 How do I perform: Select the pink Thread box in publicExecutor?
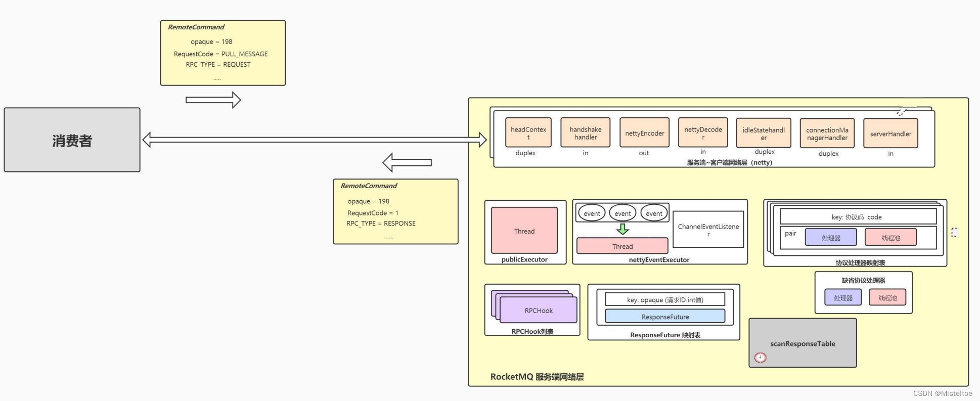pyautogui.click(x=524, y=231)
